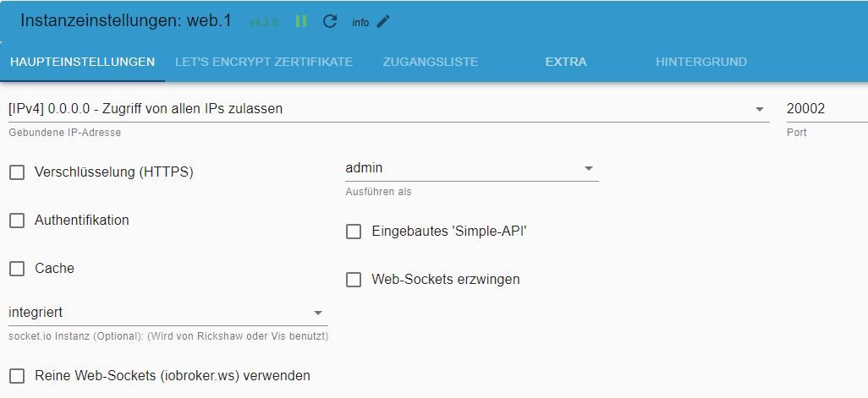Image resolution: width=868 pixels, height=398 pixels.
Task: Go to the Extra tab
Action: click(x=566, y=62)
